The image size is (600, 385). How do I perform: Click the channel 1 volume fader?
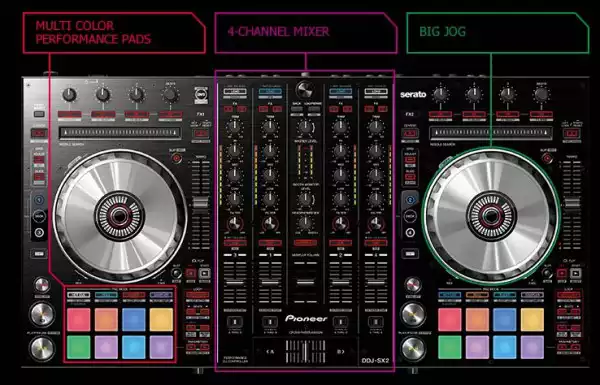click(x=270, y=282)
